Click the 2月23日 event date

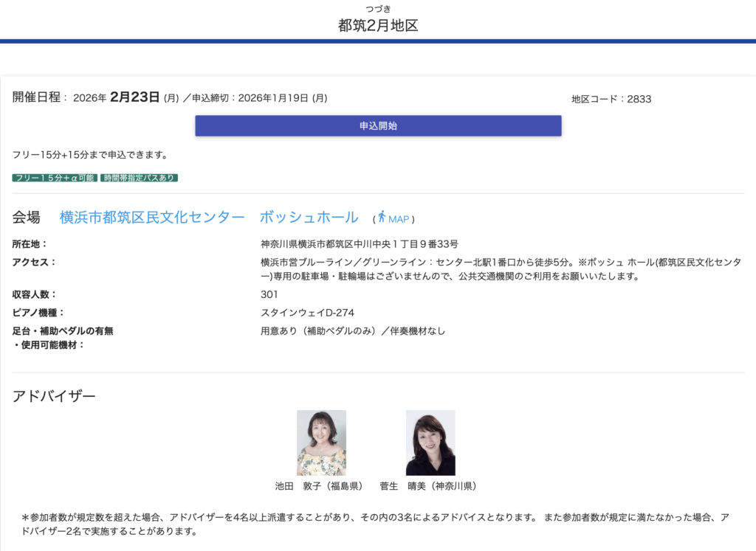coord(134,97)
